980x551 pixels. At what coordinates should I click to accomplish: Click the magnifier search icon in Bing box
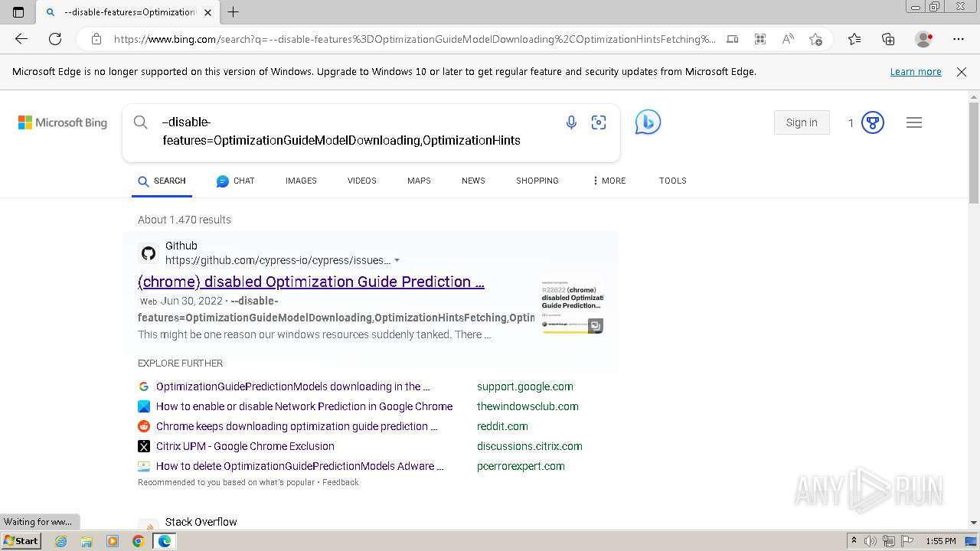(x=141, y=122)
